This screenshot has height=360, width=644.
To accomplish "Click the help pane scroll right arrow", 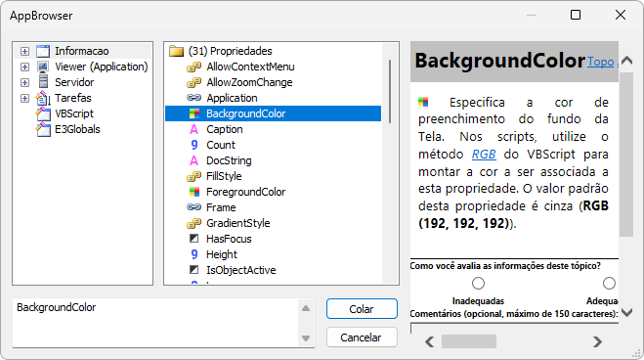I will [597, 341].
